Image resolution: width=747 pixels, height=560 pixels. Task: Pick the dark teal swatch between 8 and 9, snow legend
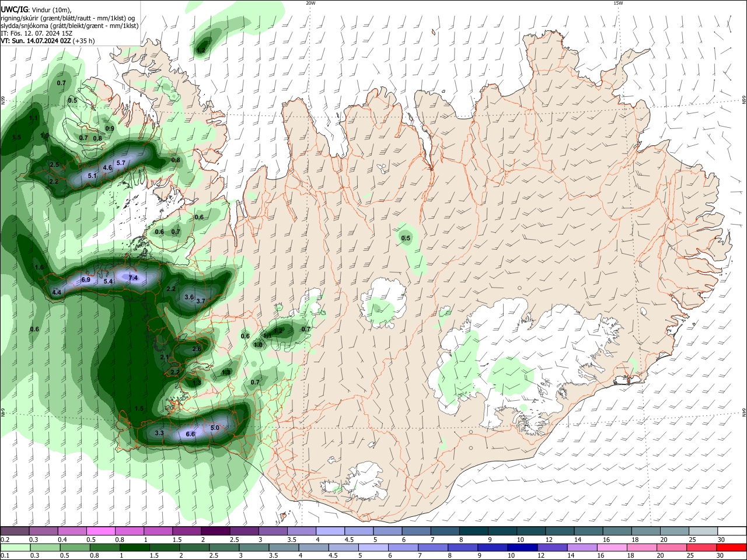click(473, 531)
